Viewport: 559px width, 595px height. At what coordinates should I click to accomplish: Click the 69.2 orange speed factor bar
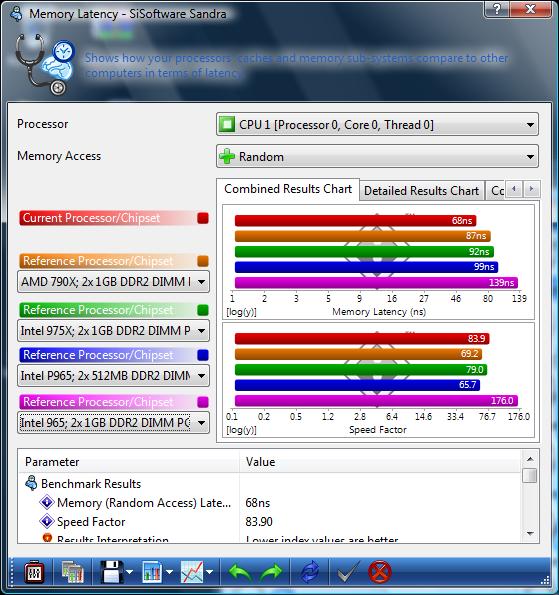coord(359,354)
